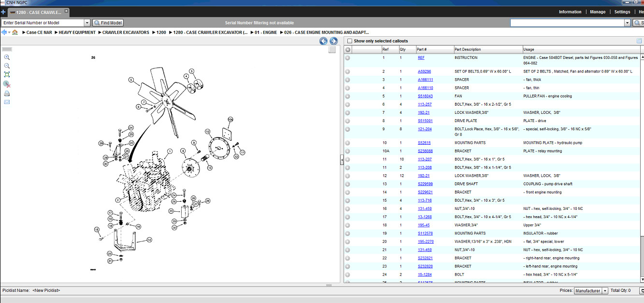Add BRACKET S232821 row to the picklist
Image resolution: width=644 pixels, height=303 pixels.
point(347,258)
